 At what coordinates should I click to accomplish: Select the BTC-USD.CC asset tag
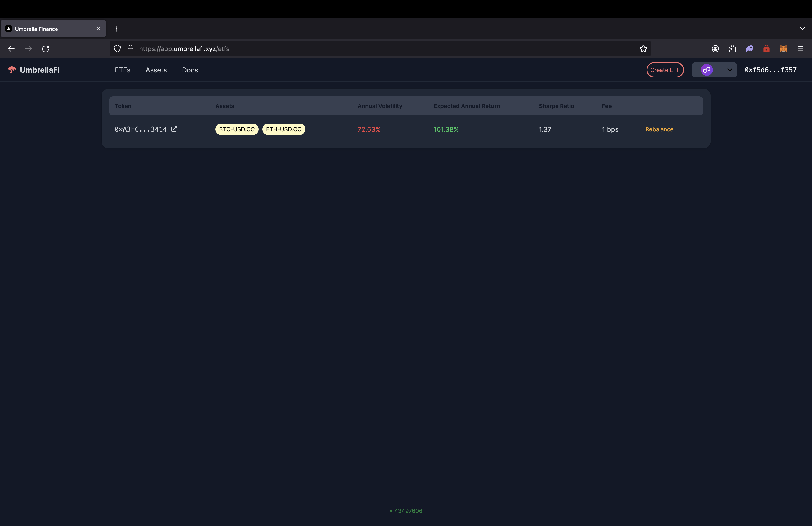tap(237, 129)
